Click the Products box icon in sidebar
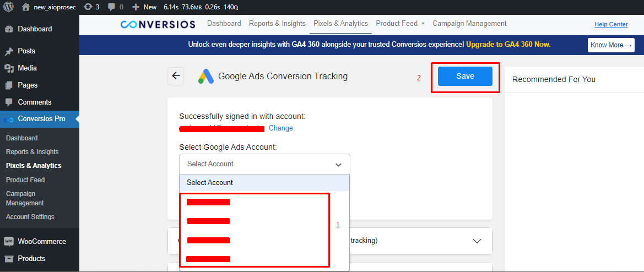The image size is (644, 272). point(9,258)
